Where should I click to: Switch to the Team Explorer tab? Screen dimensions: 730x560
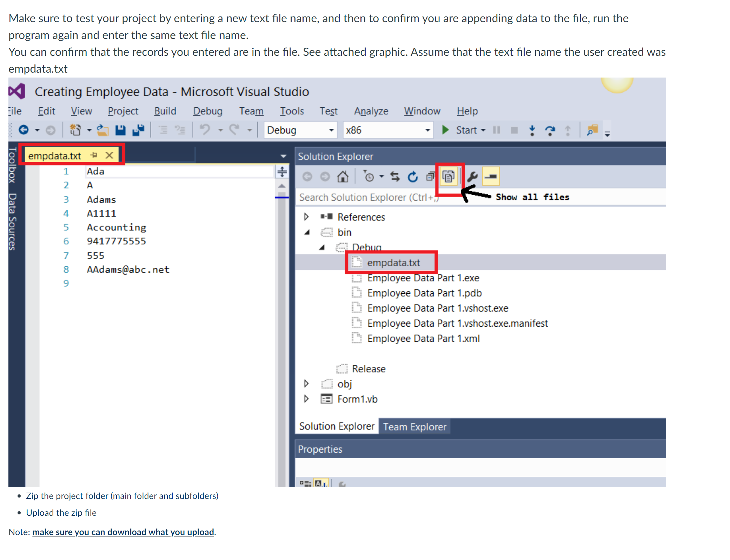(414, 427)
